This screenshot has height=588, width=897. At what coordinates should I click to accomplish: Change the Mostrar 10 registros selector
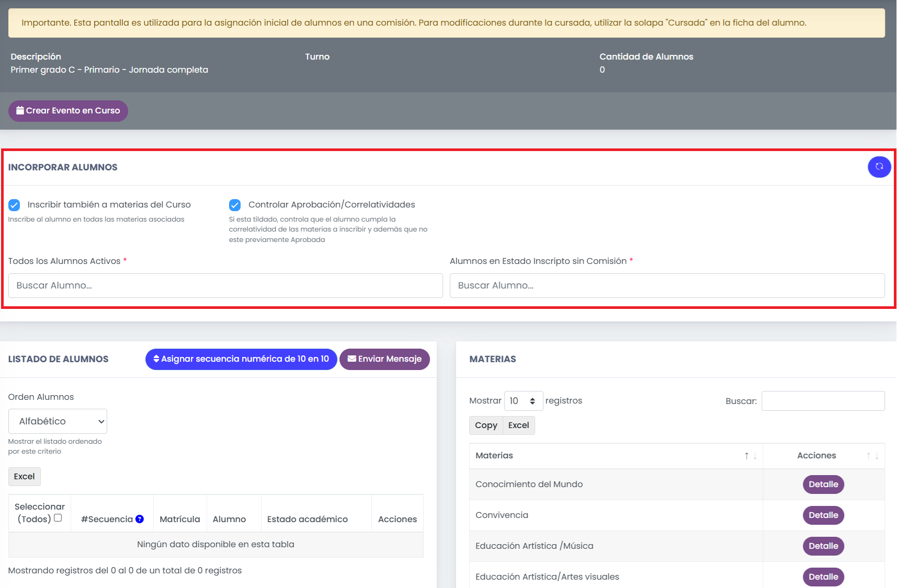click(x=524, y=401)
